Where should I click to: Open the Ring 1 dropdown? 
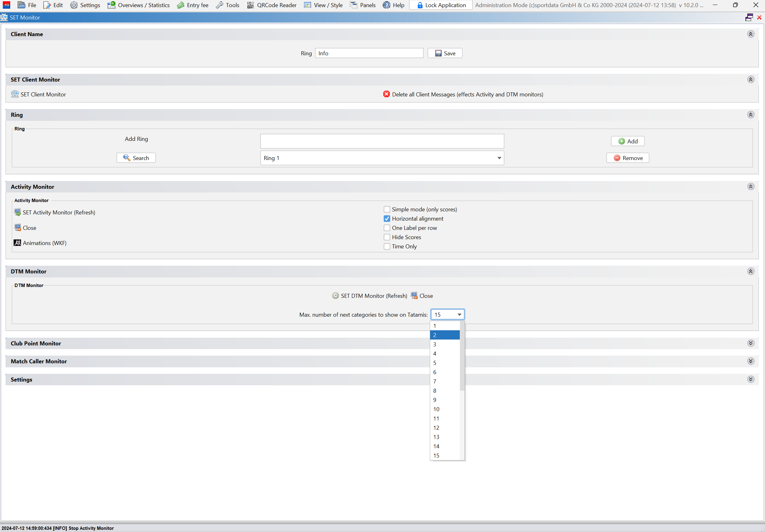(x=382, y=158)
